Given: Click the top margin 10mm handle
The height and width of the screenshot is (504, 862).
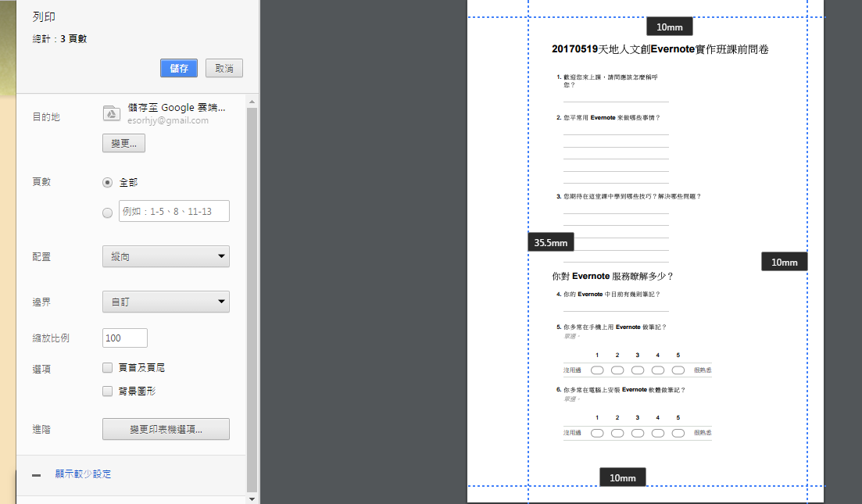Looking at the screenshot, I should [670, 27].
